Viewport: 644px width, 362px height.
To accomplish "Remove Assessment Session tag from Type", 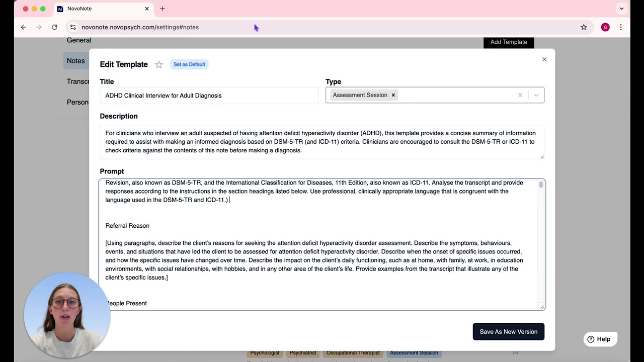I will click(393, 95).
